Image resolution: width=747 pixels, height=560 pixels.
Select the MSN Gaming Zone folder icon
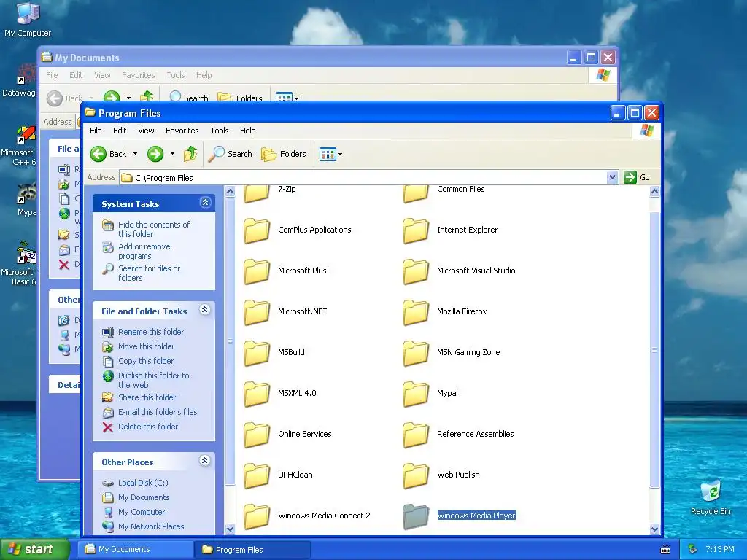coord(416,354)
